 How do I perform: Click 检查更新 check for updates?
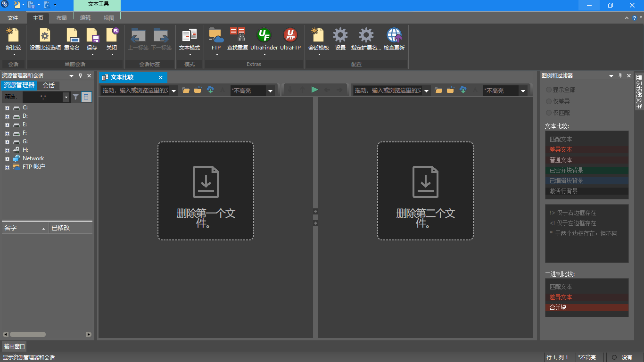point(394,39)
